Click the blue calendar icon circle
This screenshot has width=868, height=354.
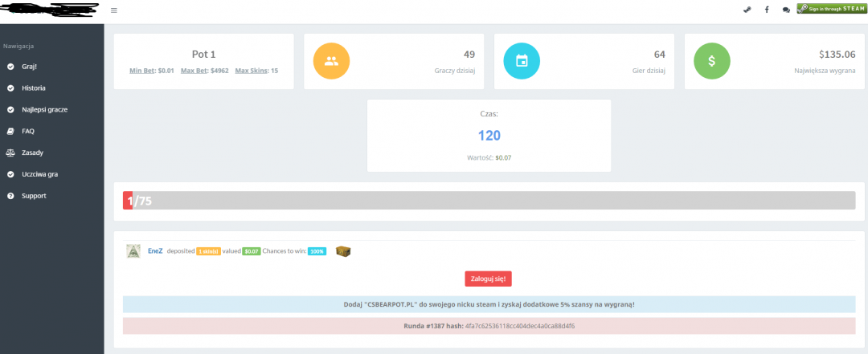coord(521,60)
